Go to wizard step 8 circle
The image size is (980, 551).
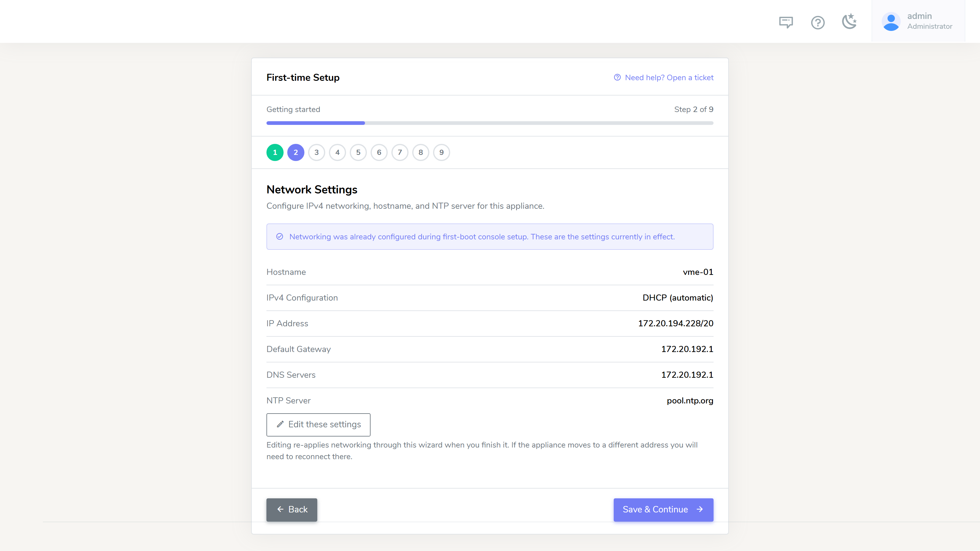pyautogui.click(x=421, y=152)
